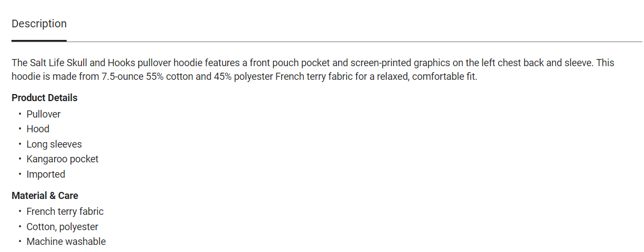Screen dimensions: 644x252
Task: Select the Description tab
Action: [x=39, y=24]
